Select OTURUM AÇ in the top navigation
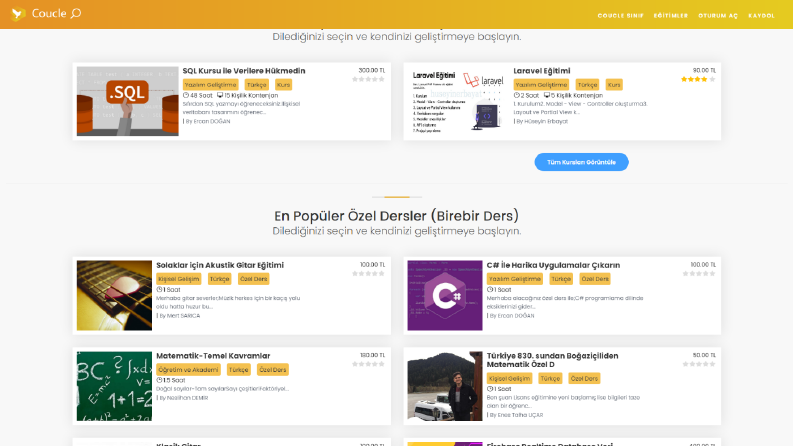This screenshot has height=446, width=793. 718,16
